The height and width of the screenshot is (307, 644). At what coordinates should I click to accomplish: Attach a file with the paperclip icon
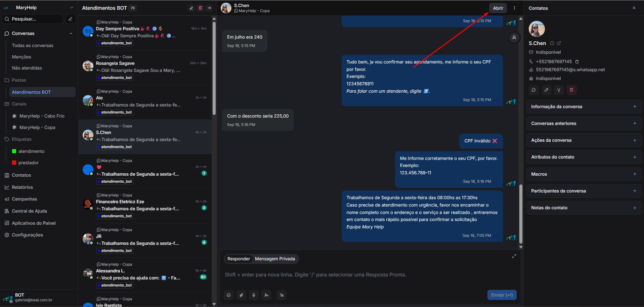tap(241, 295)
